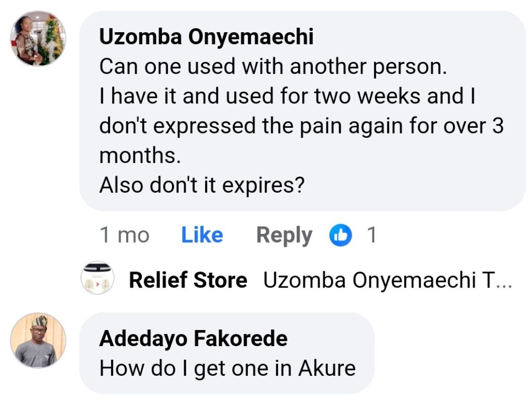Reply to Uzomba Onyemaechi's comment
532x408 pixels.
[x=284, y=235]
